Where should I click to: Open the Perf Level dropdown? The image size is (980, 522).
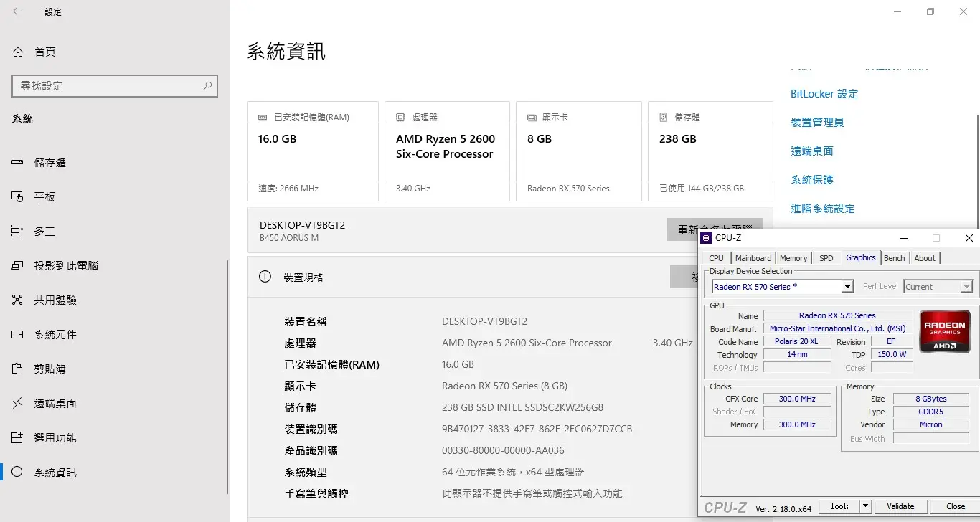966,287
